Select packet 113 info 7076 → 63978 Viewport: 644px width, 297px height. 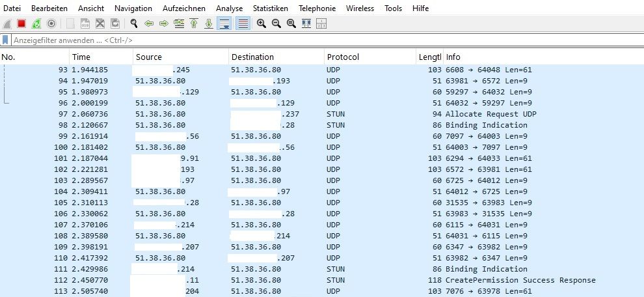(322, 291)
